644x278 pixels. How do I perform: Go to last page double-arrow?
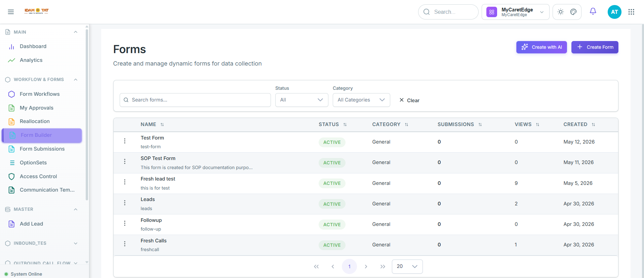tap(383, 267)
